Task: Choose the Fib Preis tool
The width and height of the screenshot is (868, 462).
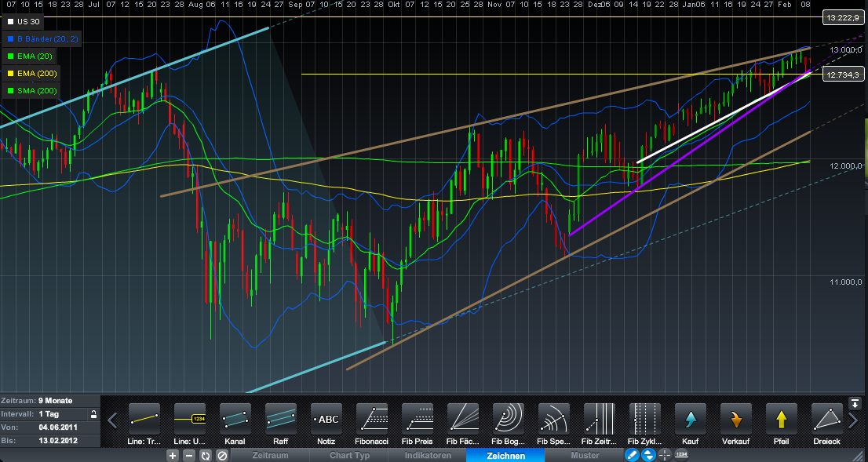Action: pyautogui.click(x=418, y=419)
